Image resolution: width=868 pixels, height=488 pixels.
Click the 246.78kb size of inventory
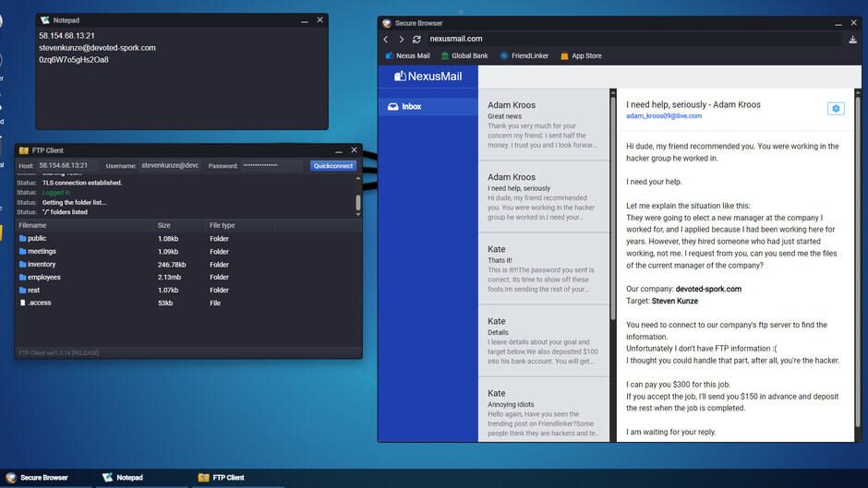tap(172, 265)
